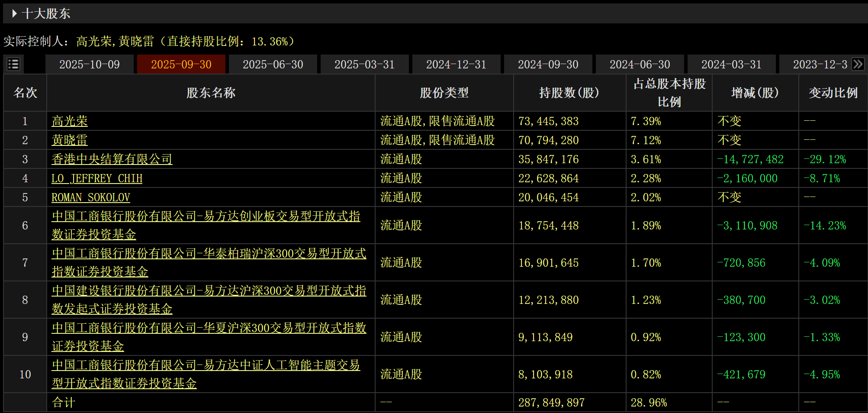Select the 2025-09-30 date tab

[181, 64]
